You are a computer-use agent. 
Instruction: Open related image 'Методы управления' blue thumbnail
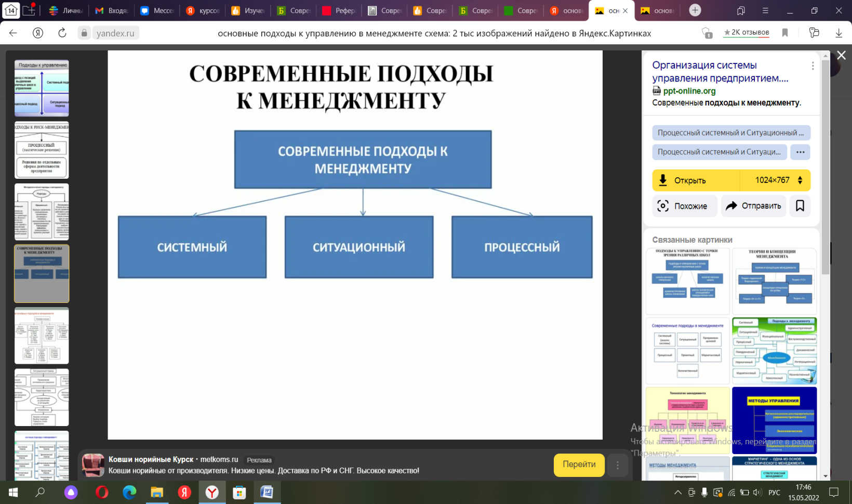(774, 420)
